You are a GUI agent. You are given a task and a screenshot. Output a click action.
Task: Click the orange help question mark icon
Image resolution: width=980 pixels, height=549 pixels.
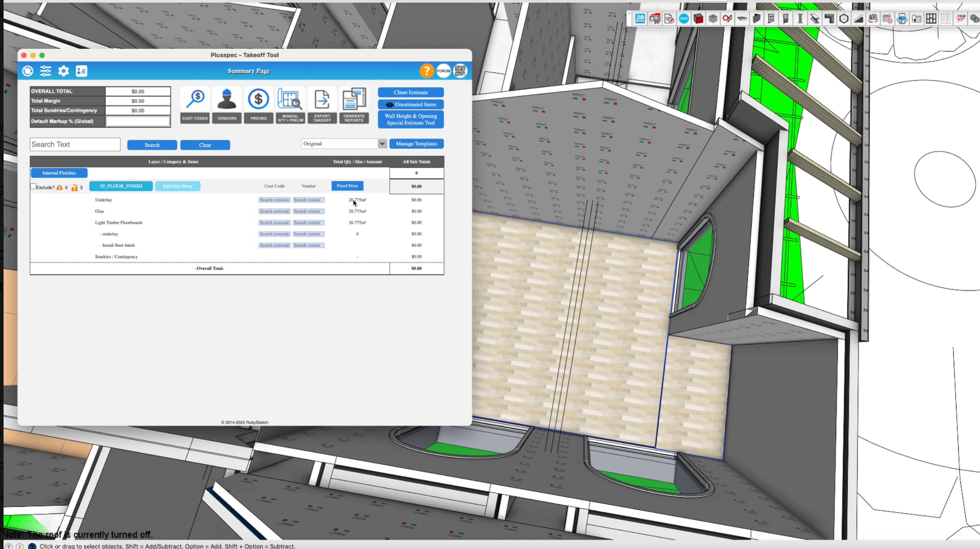coord(427,71)
